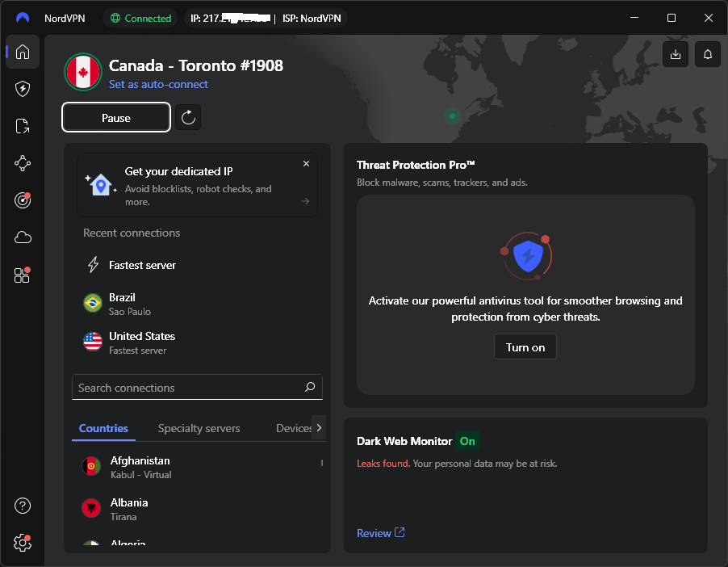Click Leaks found warning text

pos(383,464)
